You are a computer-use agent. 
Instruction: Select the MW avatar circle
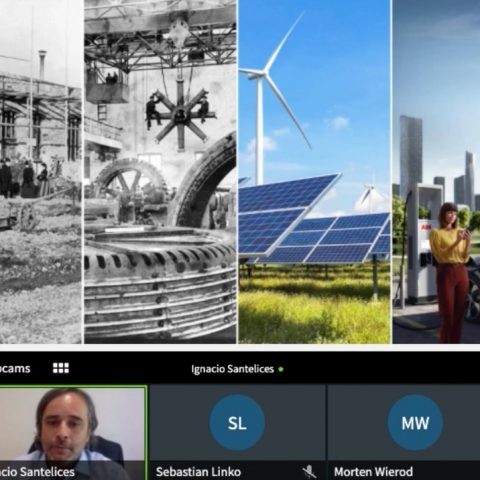(415, 423)
